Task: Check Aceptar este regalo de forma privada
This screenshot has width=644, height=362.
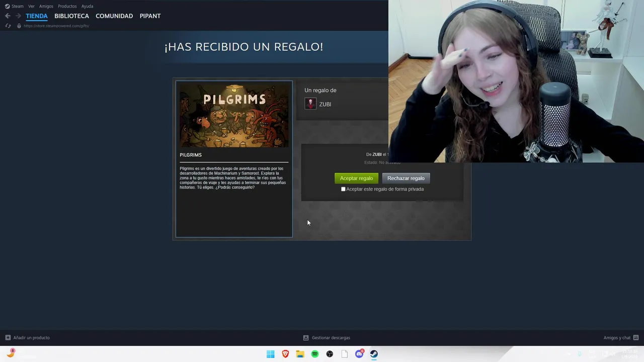Action: 343,189
